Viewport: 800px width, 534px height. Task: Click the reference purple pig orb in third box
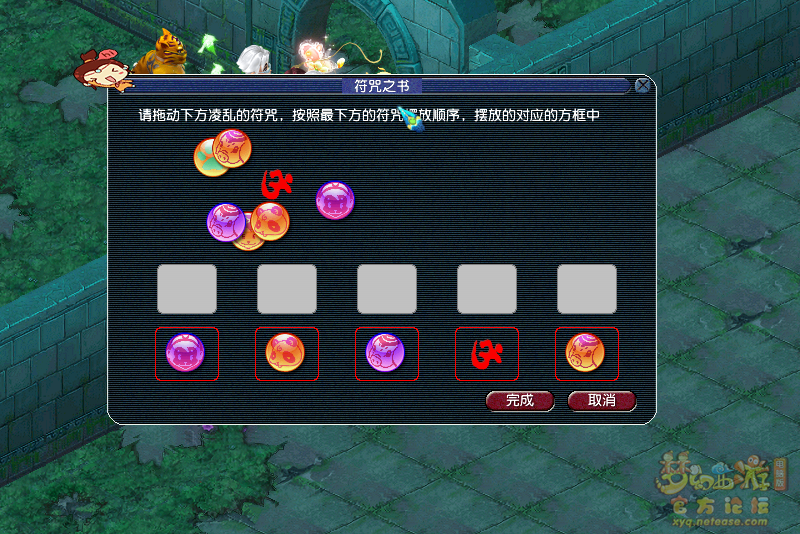385,352
